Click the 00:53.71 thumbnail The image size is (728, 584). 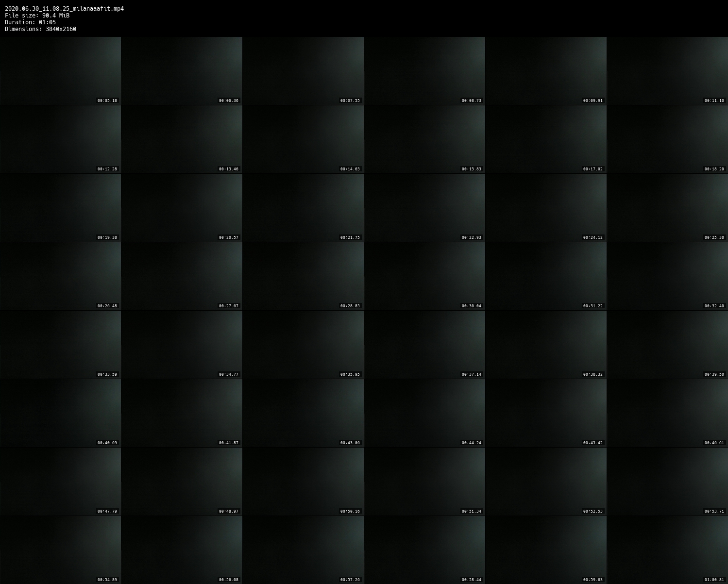click(x=667, y=482)
